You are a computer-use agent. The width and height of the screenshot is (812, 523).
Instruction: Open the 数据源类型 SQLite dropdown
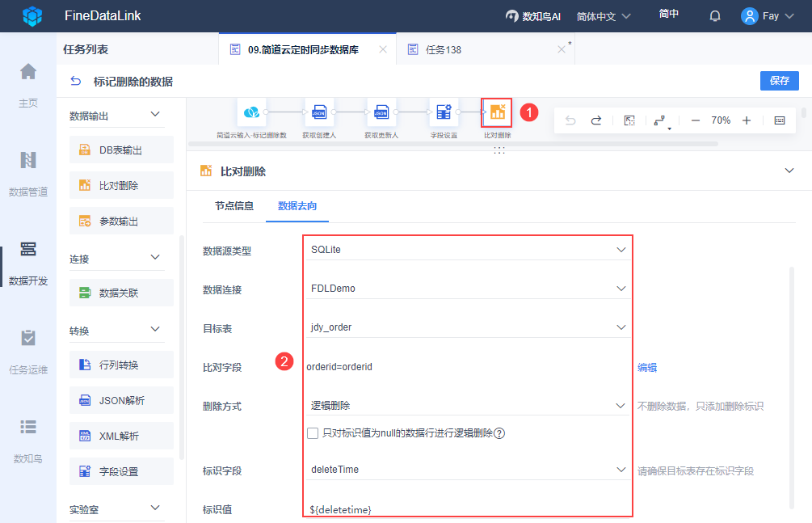(x=468, y=249)
